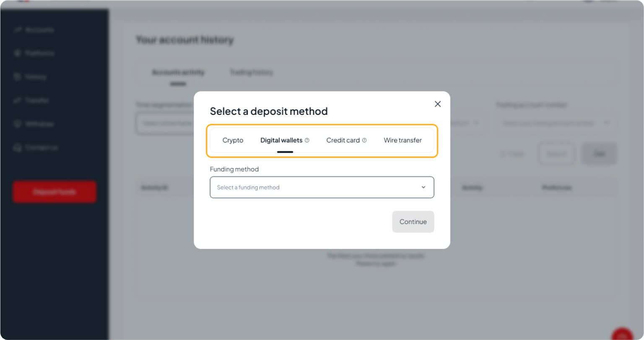
Task: Choose the Credit card deposit tab
Action: [x=343, y=140]
